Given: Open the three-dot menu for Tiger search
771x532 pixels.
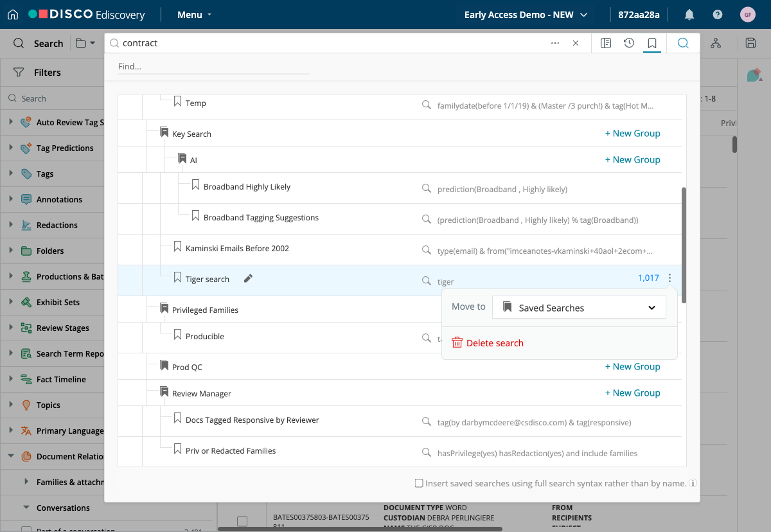Looking at the screenshot, I should pos(669,278).
